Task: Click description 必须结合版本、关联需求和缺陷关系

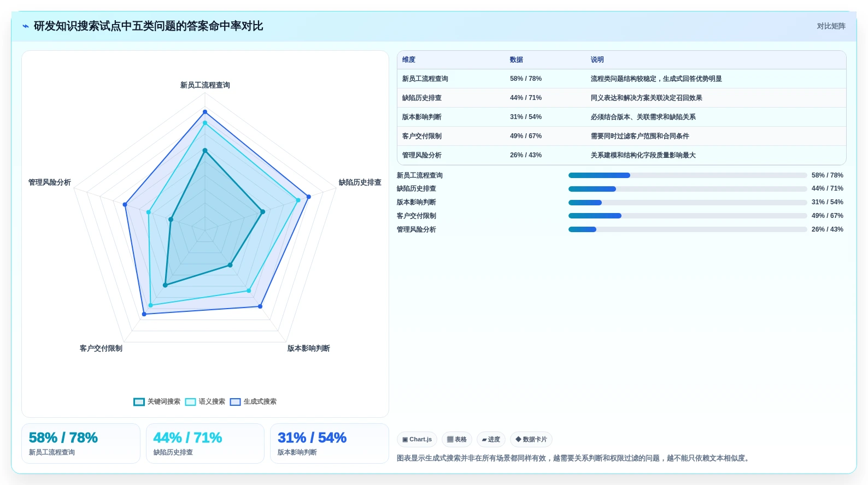Action: 643,117
